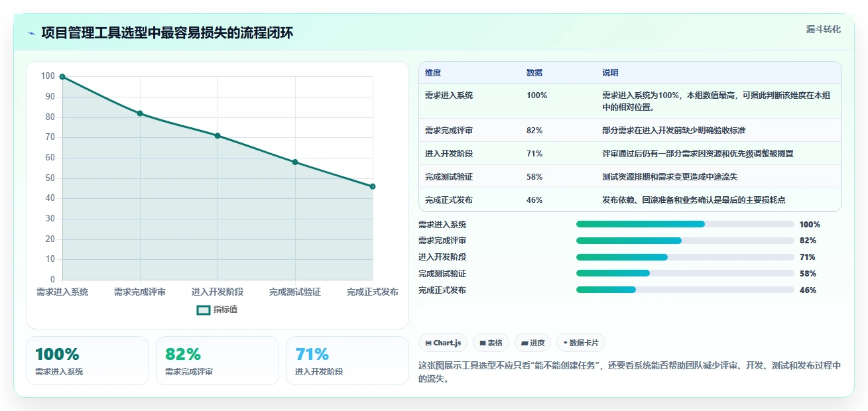Click the 58% value in the table
Screen dimensions: 868x411
[x=534, y=177]
